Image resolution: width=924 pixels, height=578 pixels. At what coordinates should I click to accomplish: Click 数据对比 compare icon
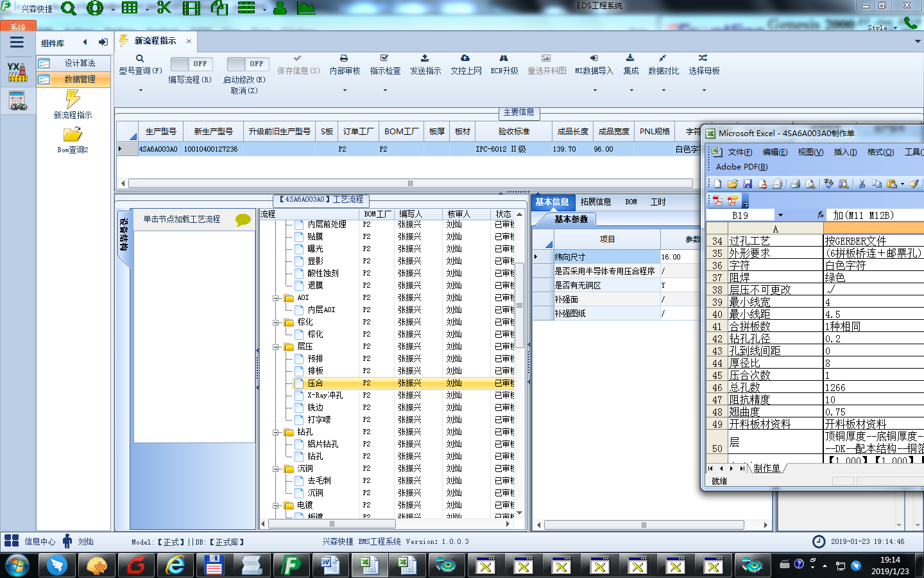tap(663, 58)
